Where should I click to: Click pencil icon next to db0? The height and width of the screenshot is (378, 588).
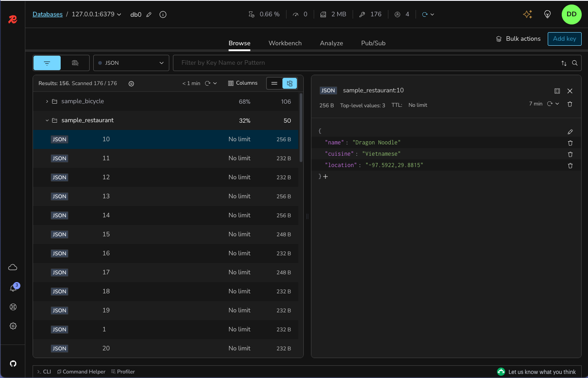(149, 14)
